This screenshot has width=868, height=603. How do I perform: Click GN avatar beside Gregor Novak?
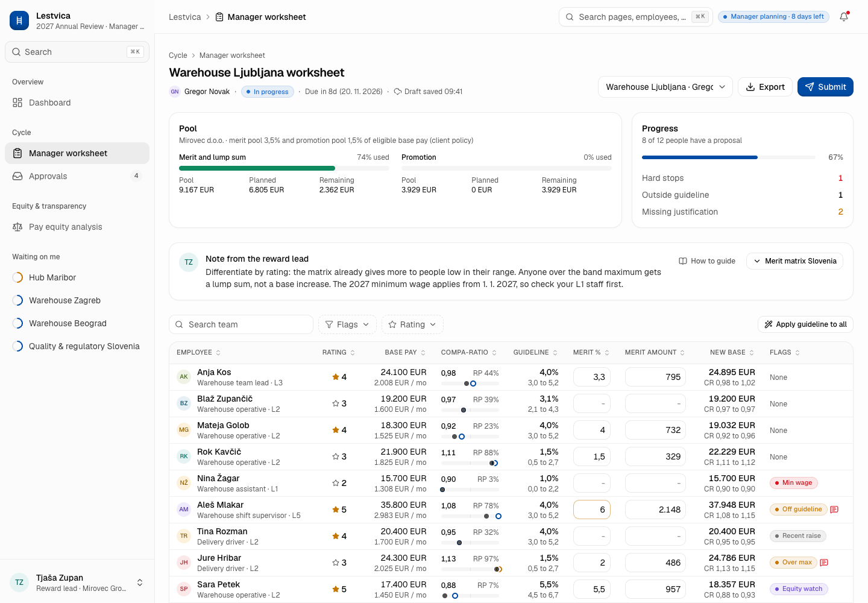(x=175, y=92)
